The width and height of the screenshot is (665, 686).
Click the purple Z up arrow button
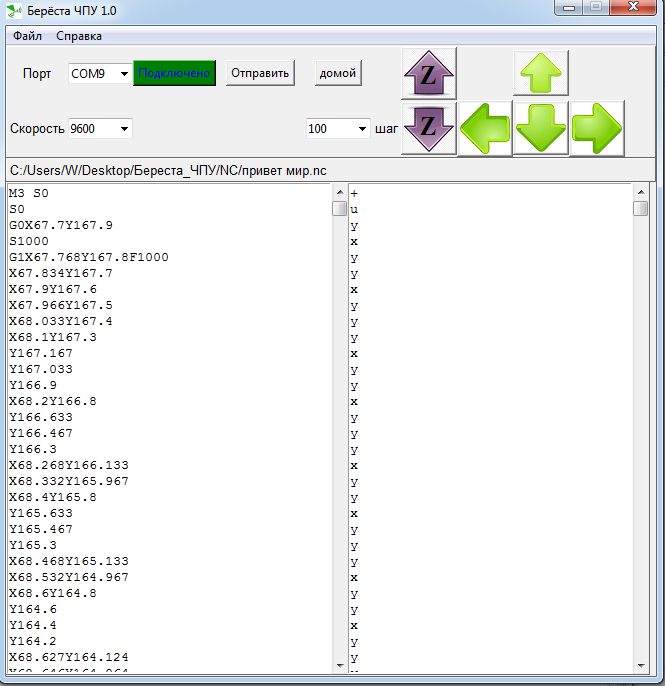pyautogui.click(x=429, y=73)
